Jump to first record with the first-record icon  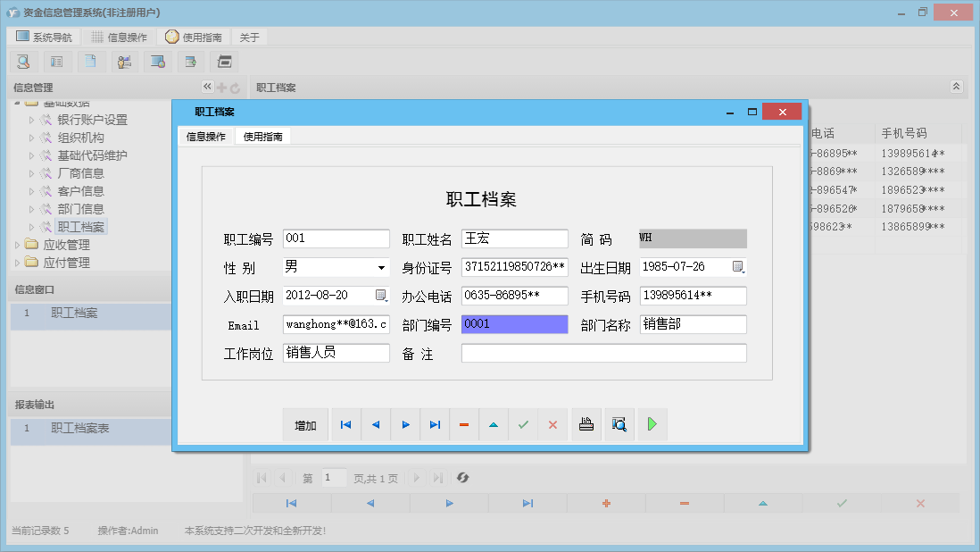tap(345, 424)
